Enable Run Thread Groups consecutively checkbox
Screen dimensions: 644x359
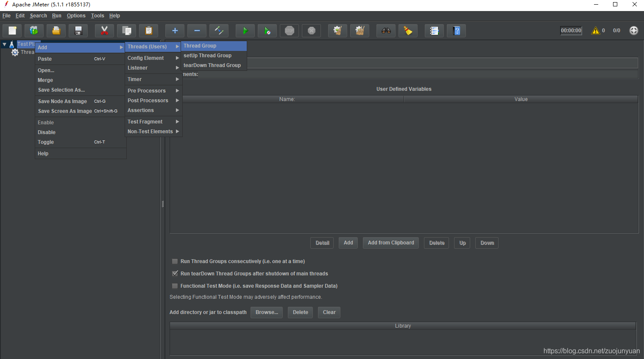click(x=175, y=261)
